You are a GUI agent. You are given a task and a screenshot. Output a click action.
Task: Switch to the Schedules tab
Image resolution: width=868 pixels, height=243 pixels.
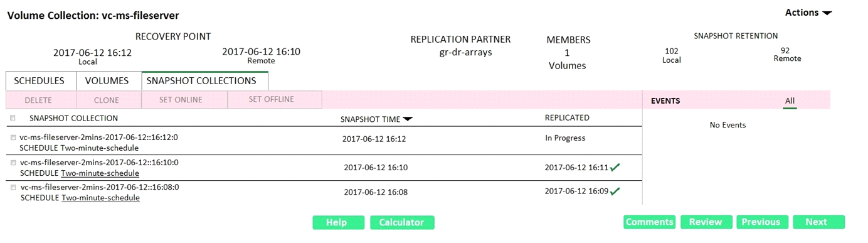pyautogui.click(x=40, y=81)
